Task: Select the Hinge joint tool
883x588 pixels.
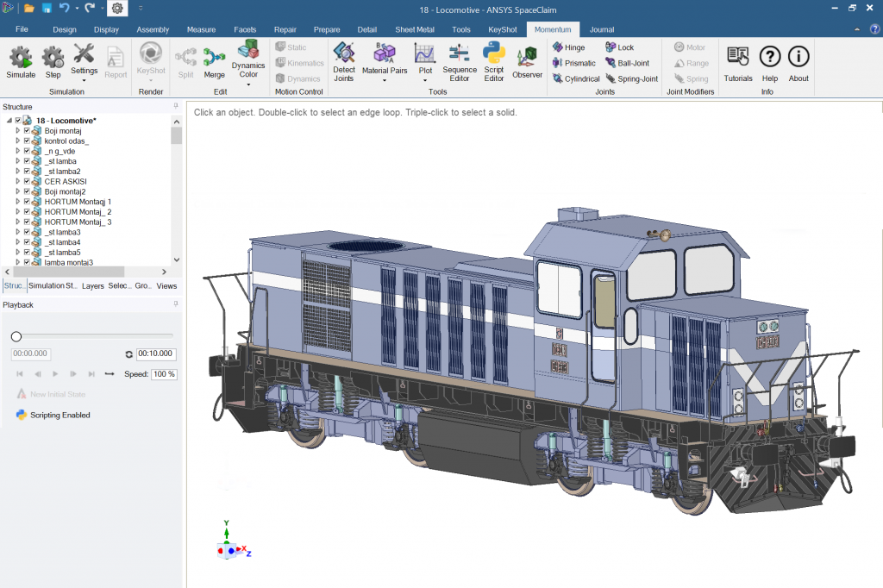Action: click(569, 47)
